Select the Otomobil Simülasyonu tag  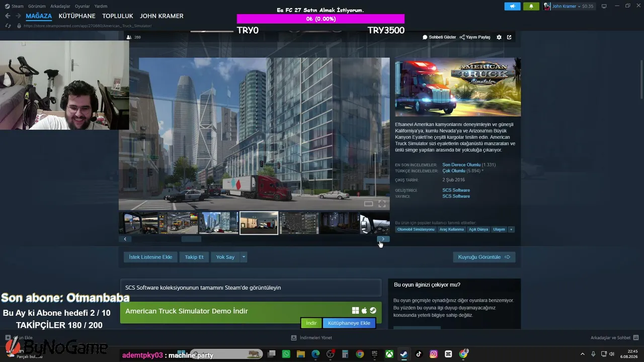click(x=416, y=229)
